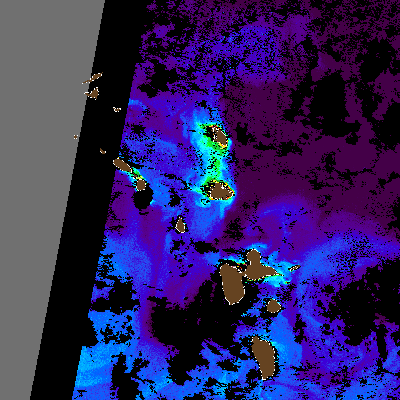
Task: Click the butterfly-shaped Guadeloupe island's western wing
Action: [232, 284]
